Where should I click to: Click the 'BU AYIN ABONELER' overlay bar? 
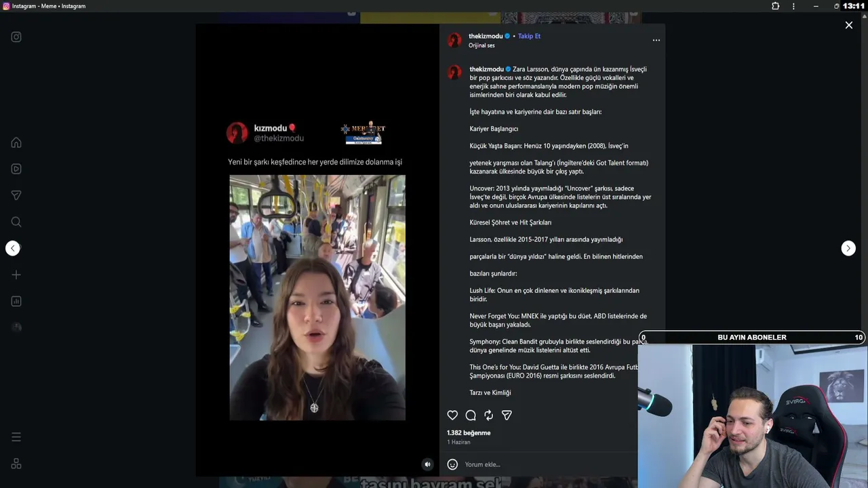click(752, 338)
